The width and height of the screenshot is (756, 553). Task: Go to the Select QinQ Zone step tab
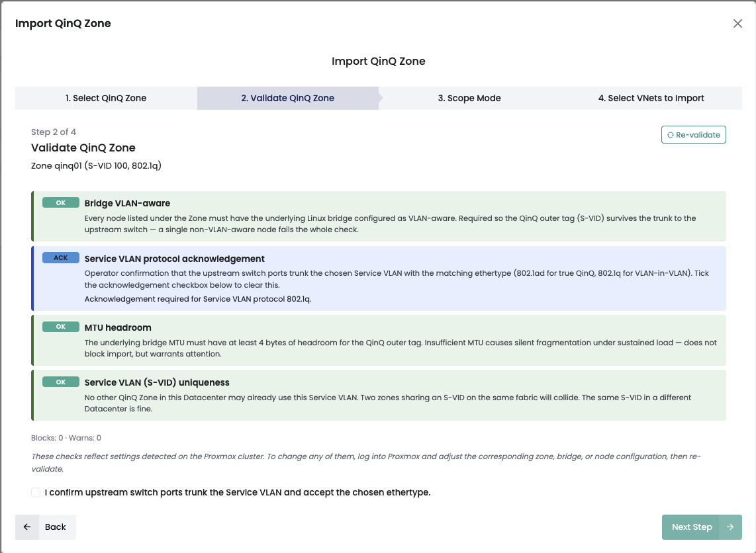tap(106, 99)
